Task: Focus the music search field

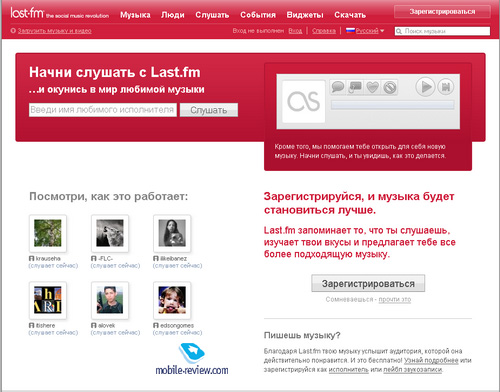Action: click(442, 31)
